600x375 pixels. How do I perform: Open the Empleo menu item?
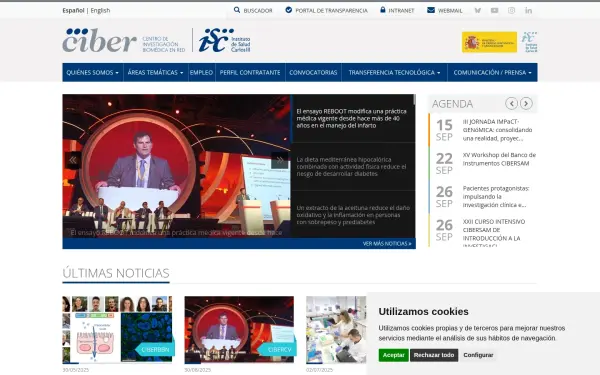click(201, 72)
